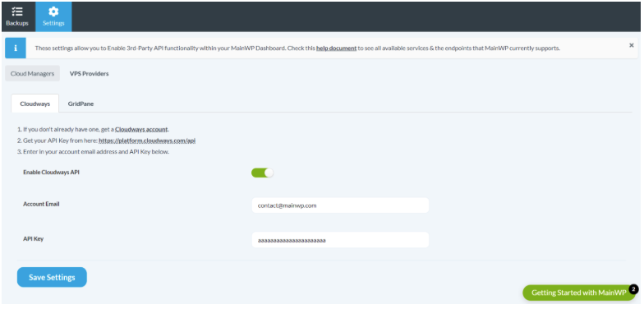Click the API Key input field
Viewport: 644px width, 309px height.
pos(340,240)
